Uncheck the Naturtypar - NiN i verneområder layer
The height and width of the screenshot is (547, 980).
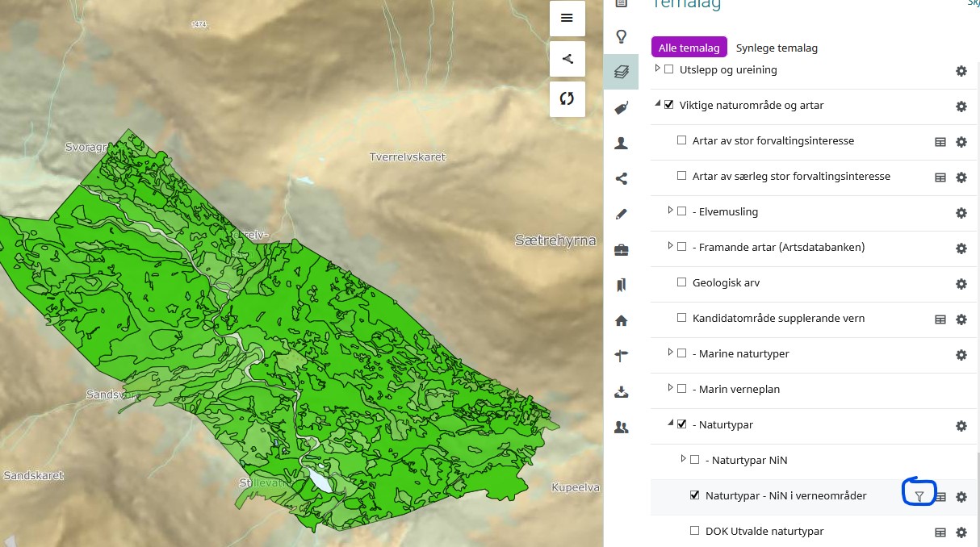pos(694,495)
